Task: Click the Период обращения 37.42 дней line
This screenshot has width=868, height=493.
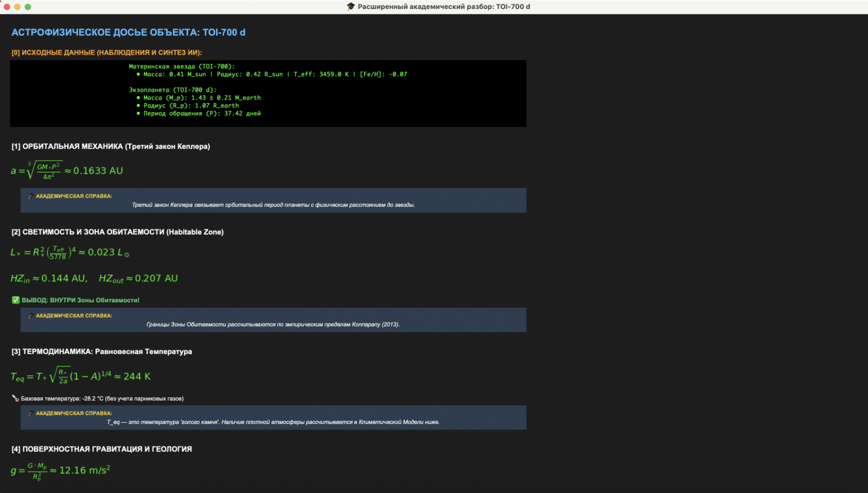Action: point(201,114)
